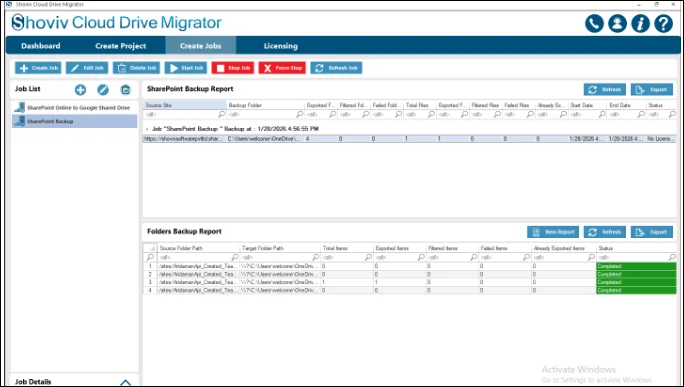Viewport: 684px width, 387px height.
Task: Click the Source Folder Path column header
Action: (198, 248)
